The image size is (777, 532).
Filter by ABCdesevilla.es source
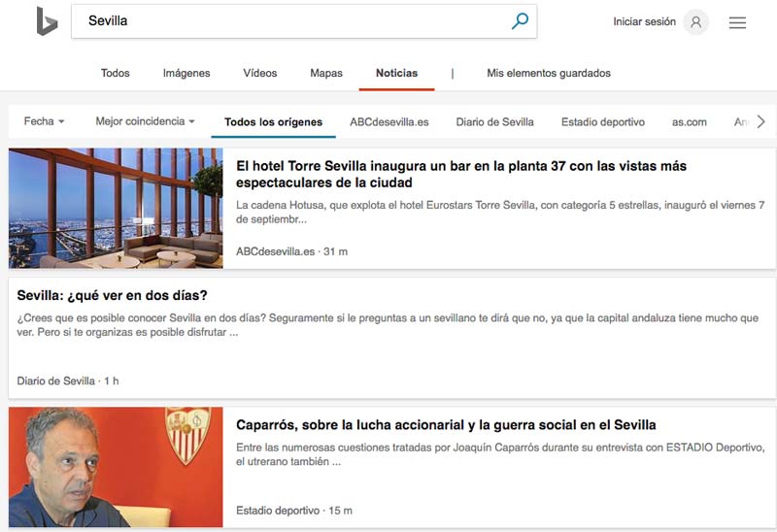389,122
